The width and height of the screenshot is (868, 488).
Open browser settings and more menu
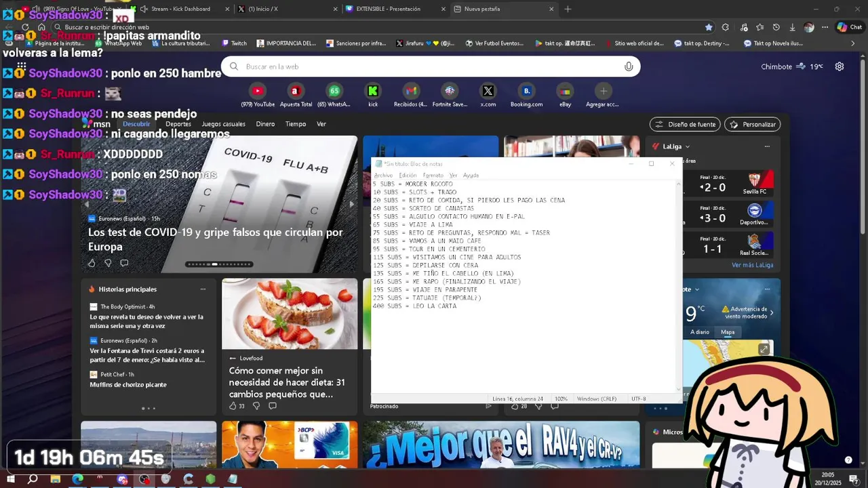click(x=825, y=27)
